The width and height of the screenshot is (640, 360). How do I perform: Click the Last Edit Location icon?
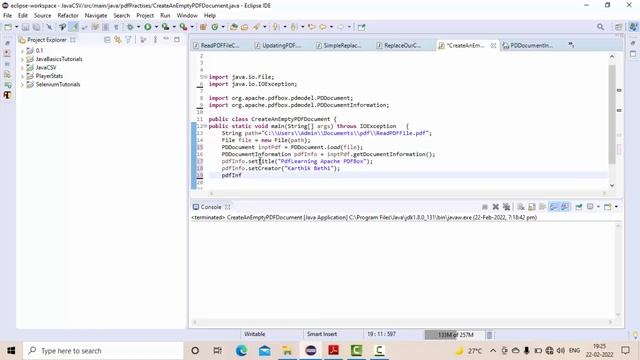coord(311,27)
